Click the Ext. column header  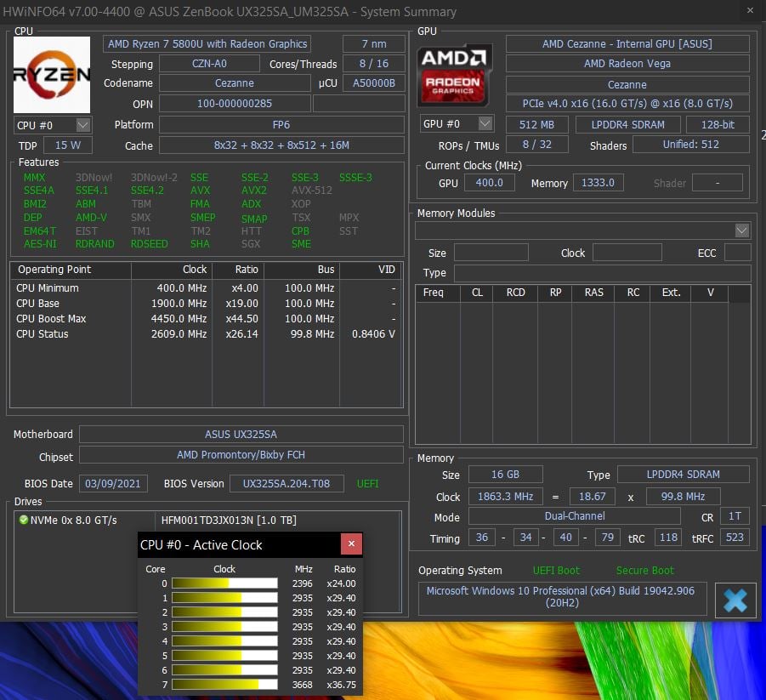coord(670,293)
